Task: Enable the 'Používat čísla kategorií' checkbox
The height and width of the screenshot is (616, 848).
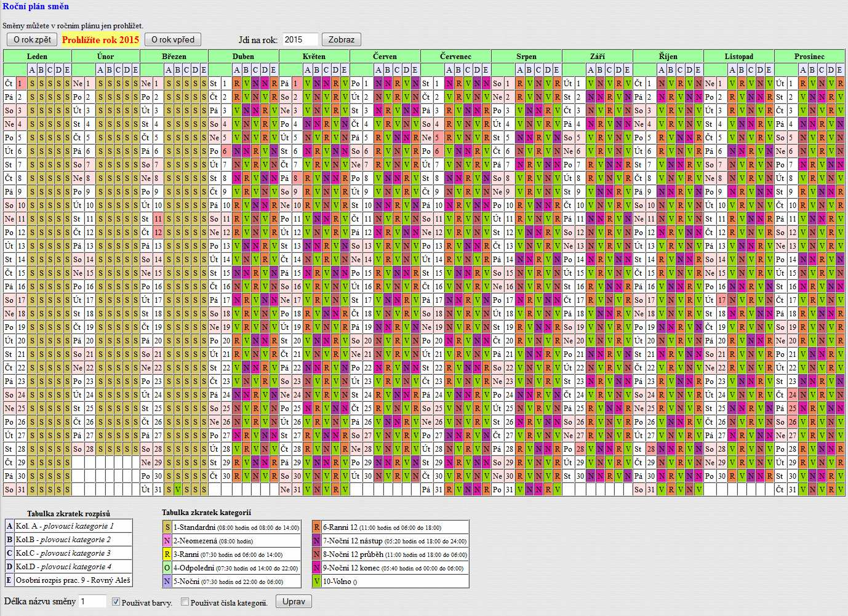Action: (185, 602)
